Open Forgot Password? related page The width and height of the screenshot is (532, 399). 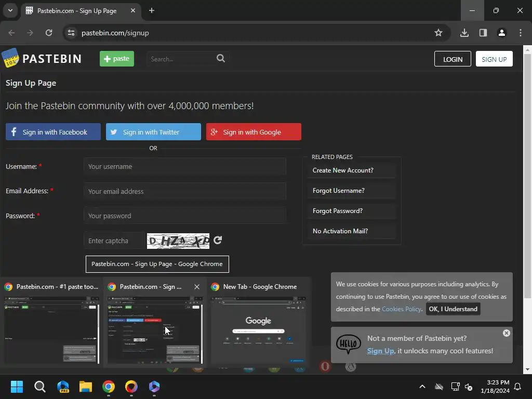pyautogui.click(x=352, y=211)
